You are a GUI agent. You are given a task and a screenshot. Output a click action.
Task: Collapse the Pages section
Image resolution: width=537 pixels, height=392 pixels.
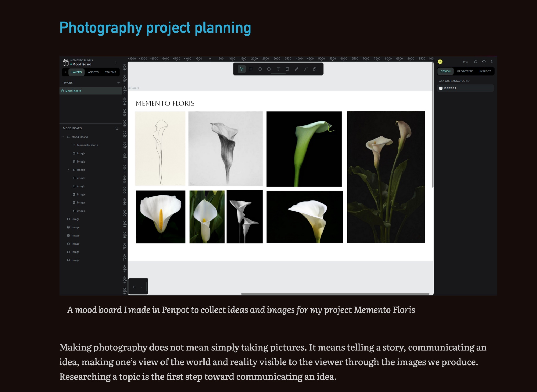(x=63, y=83)
